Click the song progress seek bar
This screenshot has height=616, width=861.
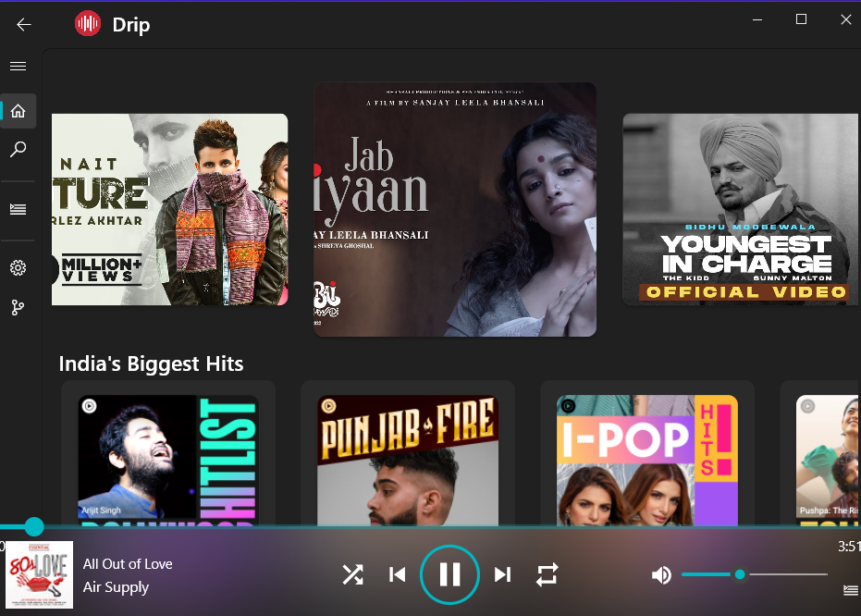click(431, 526)
